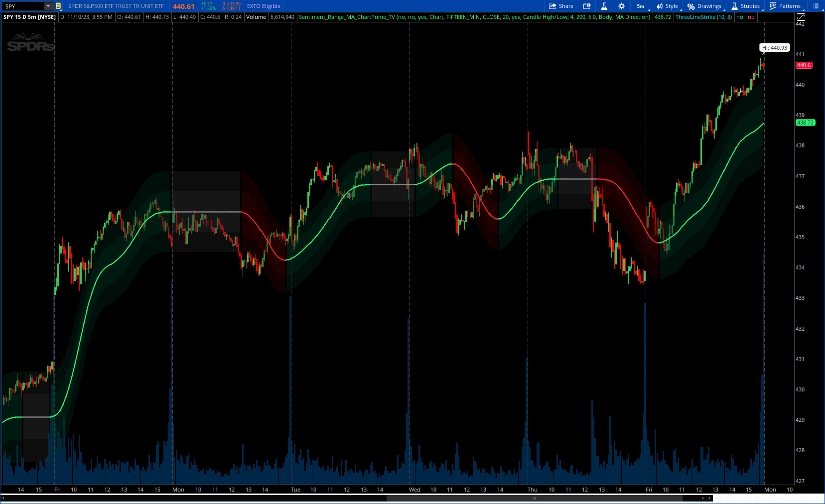Click the R: 0.24 range value

[233, 17]
